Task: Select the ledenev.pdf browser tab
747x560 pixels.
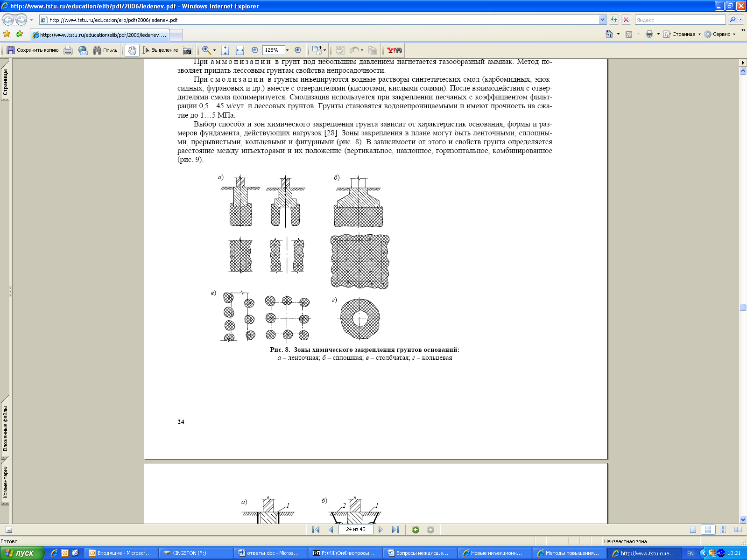Action: [x=99, y=35]
